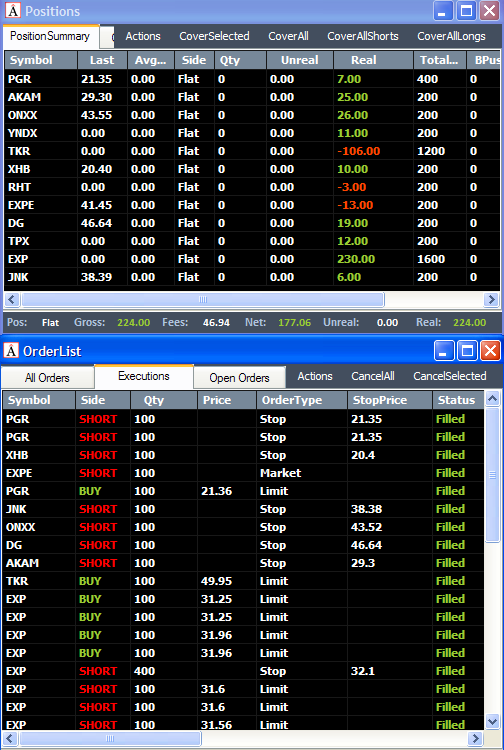Click the OrderList scroll up arrow

pyautogui.click(x=493, y=398)
